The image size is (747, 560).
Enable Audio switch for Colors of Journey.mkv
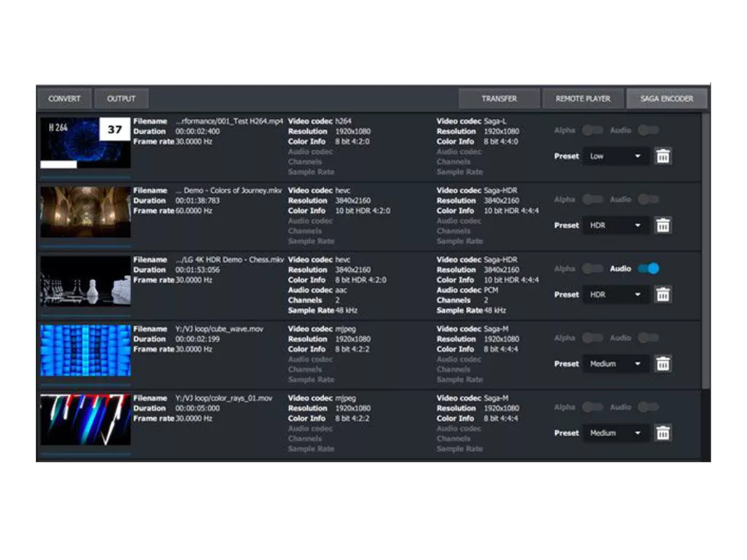(648, 199)
